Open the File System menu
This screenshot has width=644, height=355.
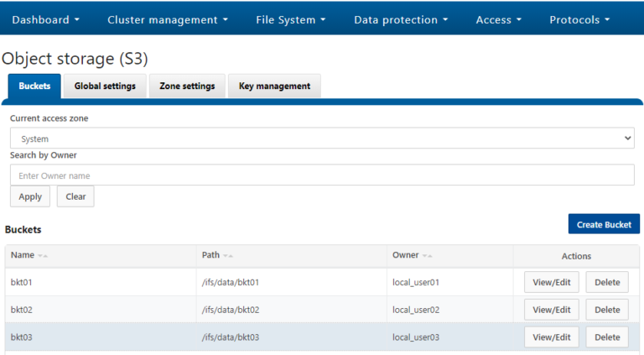point(291,20)
